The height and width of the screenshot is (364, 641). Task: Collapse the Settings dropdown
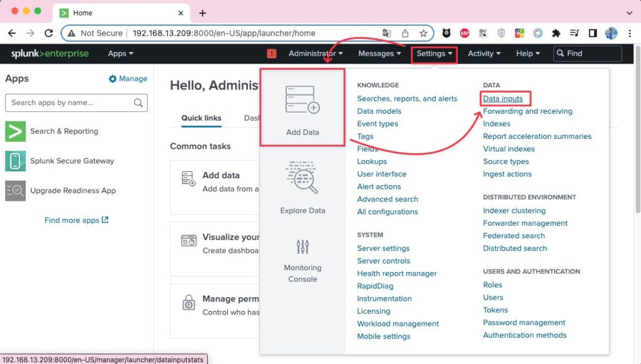coord(434,54)
